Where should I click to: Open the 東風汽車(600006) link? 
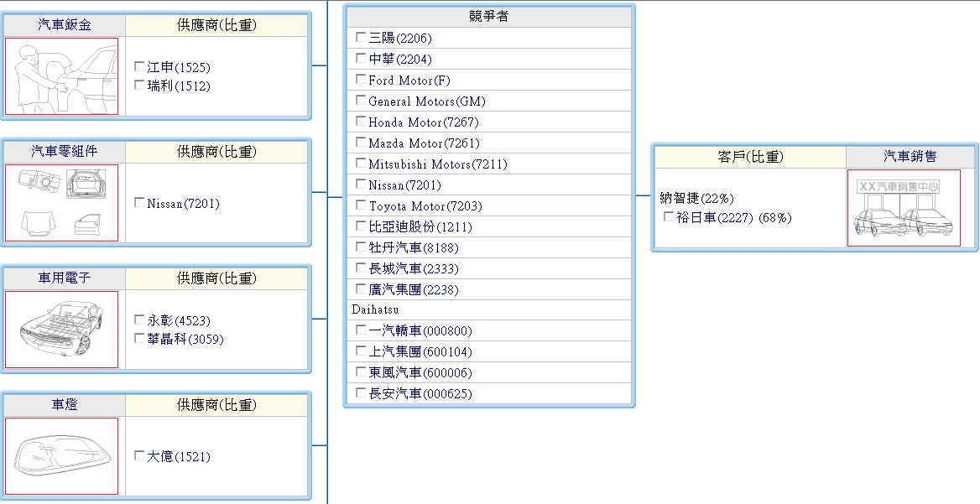tap(420, 373)
